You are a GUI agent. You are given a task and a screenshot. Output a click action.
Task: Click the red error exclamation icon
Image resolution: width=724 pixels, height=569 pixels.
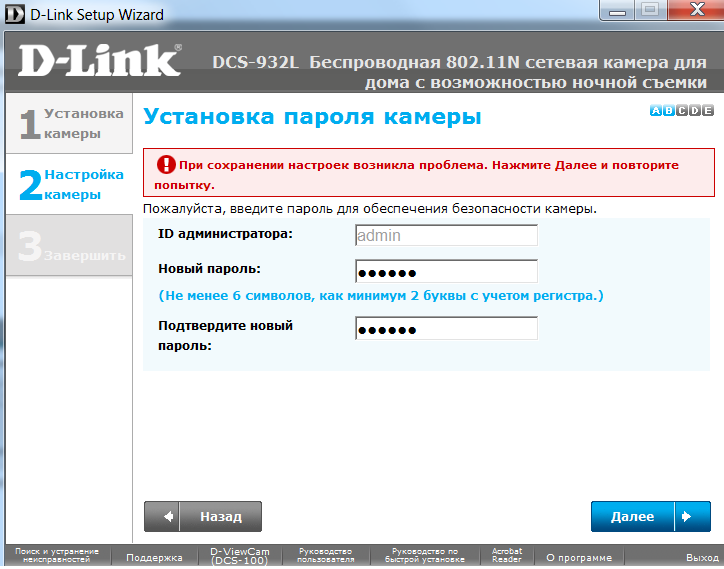point(166,165)
